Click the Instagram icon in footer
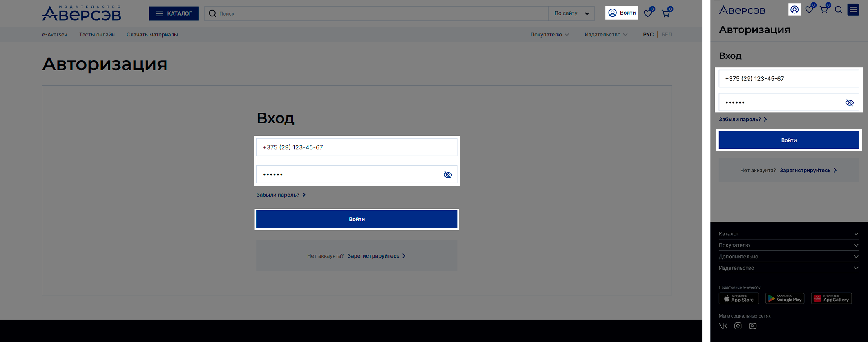868x342 pixels. pyautogui.click(x=738, y=326)
